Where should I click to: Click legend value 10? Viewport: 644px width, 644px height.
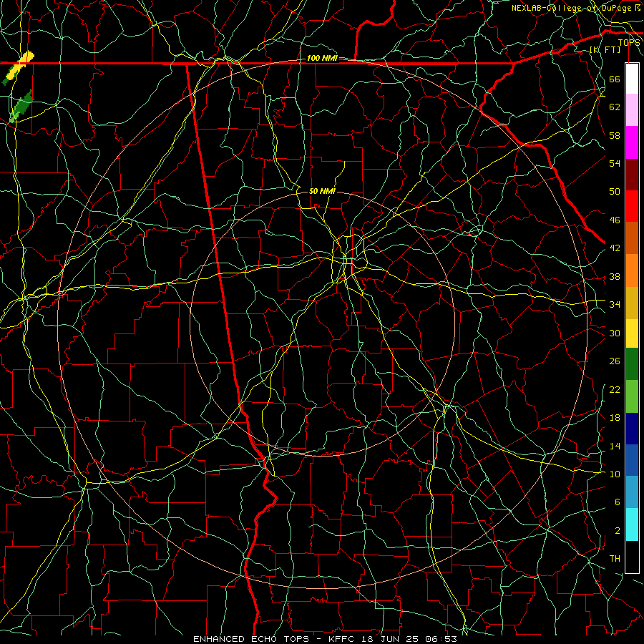615,474
